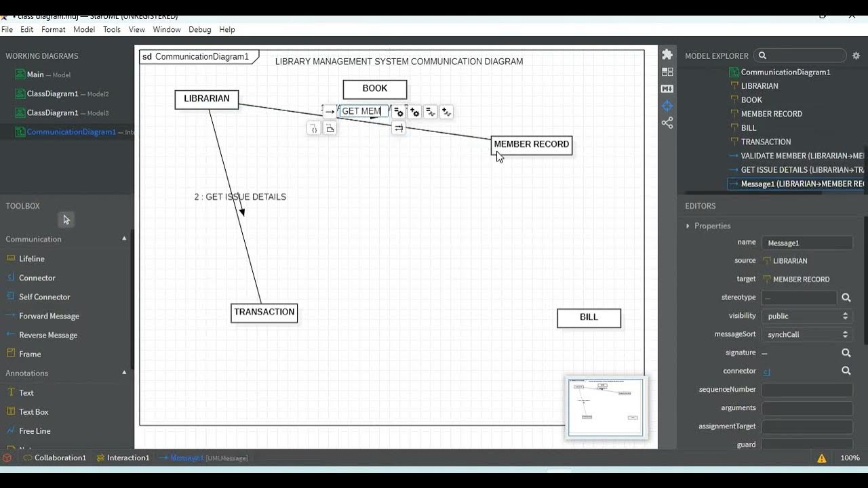868x488 pixels.
Task: Select VALIDATE MEMBER message in Model Explorer
Action: [796, 156]
